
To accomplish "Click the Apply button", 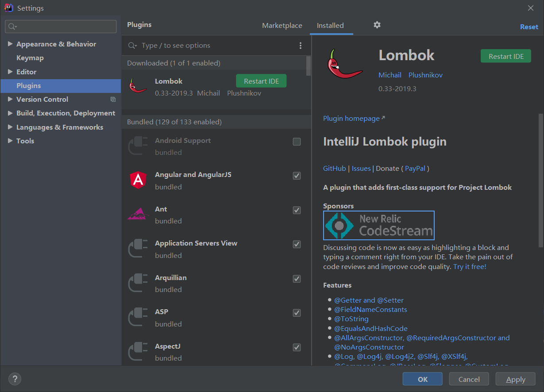I will 516,379.
